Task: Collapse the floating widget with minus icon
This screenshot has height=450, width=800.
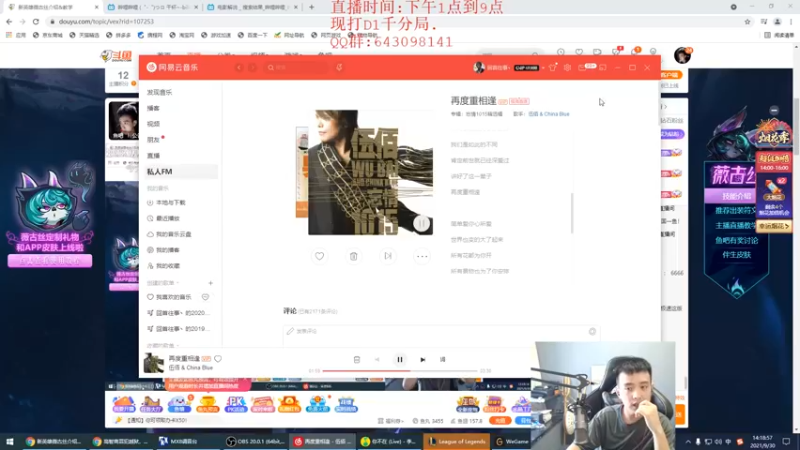Action: click(x=774, y=110)
